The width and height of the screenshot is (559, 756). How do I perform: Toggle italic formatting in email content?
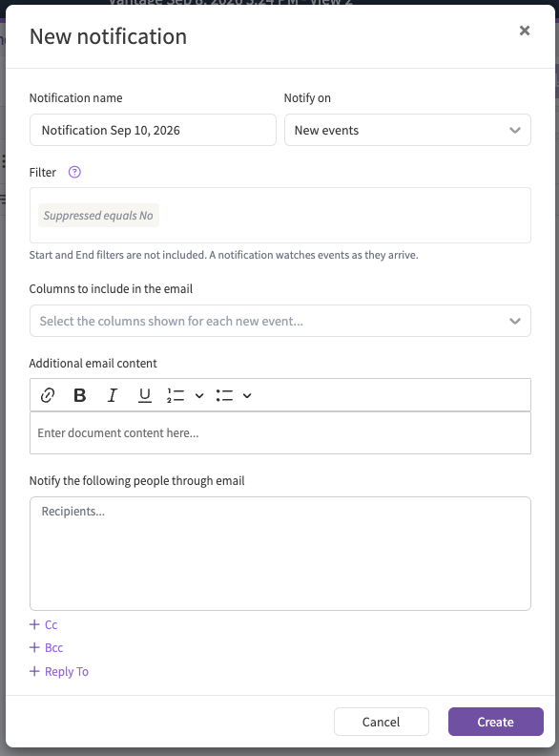[x=112, y=395]
